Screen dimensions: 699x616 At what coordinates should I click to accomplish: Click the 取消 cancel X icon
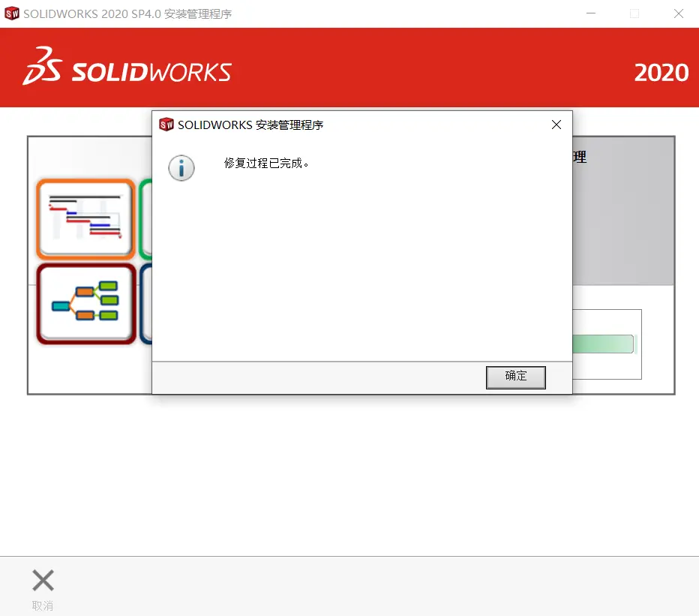tap(43, 580)
